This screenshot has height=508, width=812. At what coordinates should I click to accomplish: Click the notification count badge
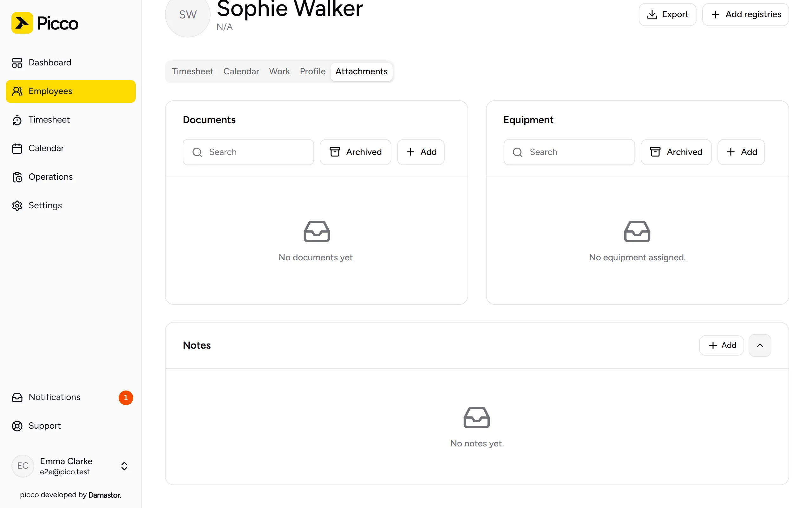coord(126,398)
